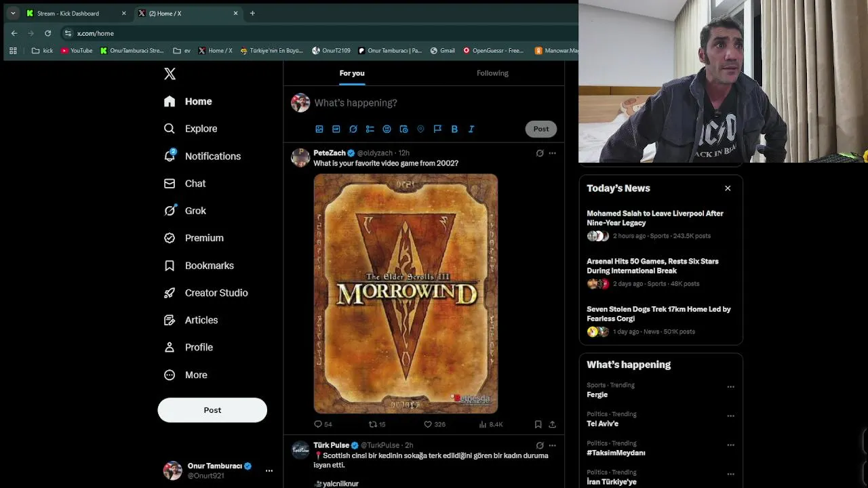This screenshot has height=488, width=868.
Task: Open Grok in the sidebar
Action: coord(185,211)
